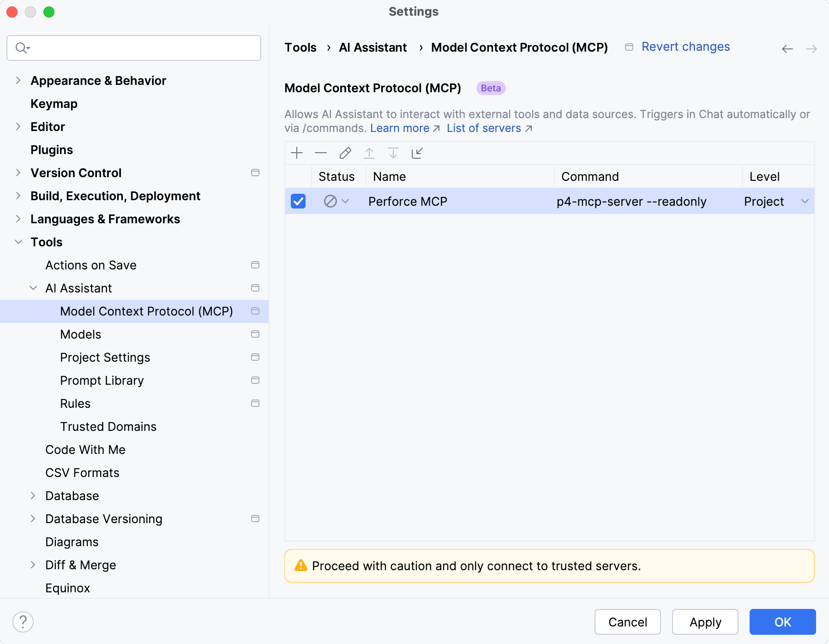The image size is (829, 644).
Task: Click the magnifier icon in settings search
Action: point(21,48)
